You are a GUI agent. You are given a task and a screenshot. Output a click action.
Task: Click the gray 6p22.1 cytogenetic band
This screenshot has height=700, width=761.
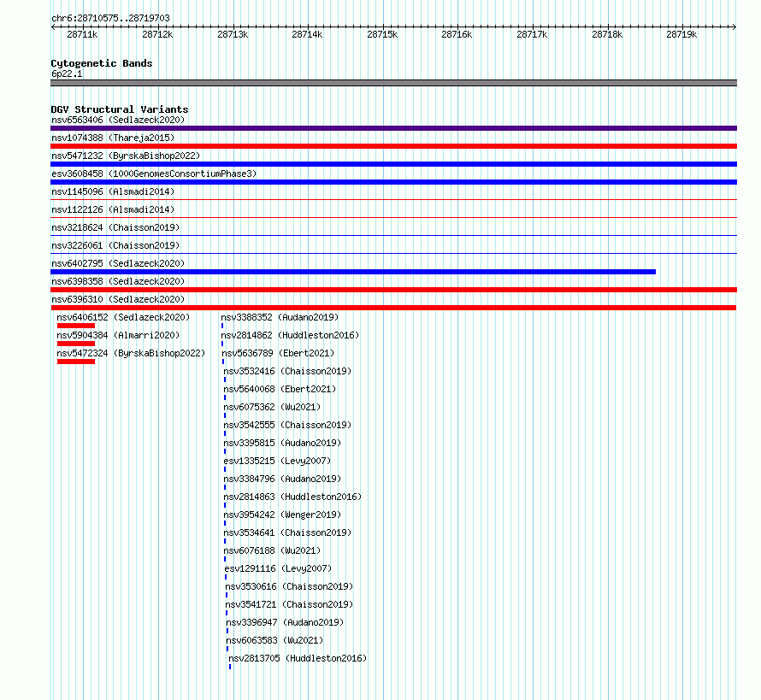(393, 83)
